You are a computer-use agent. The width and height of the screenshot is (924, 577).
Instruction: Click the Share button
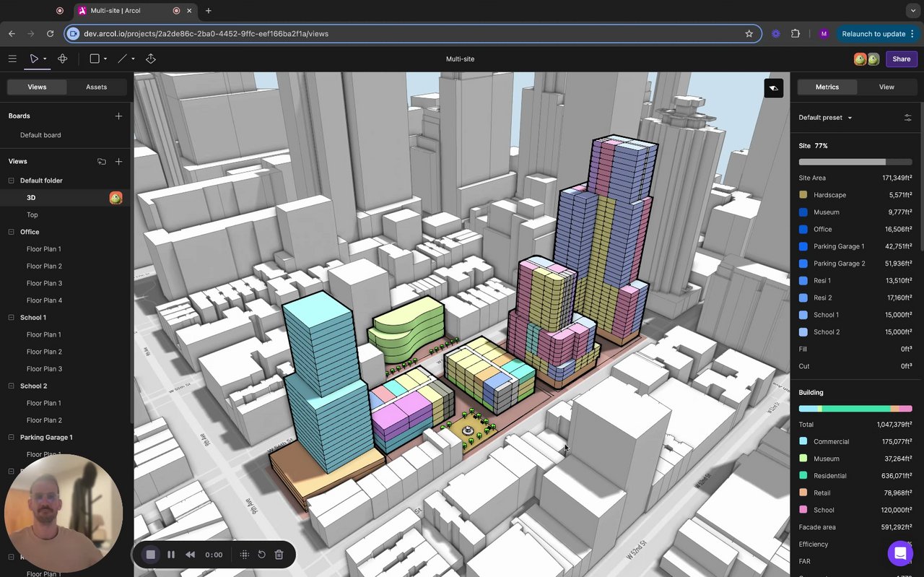coord(901,59)
